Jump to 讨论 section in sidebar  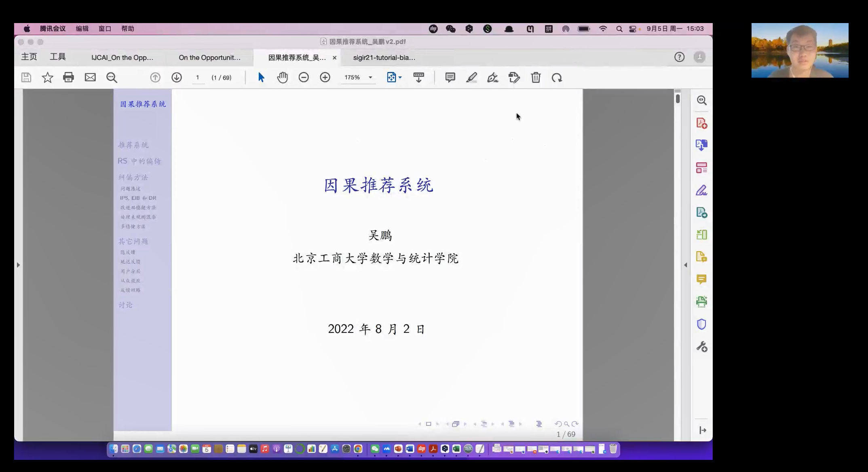pos(125,305)
